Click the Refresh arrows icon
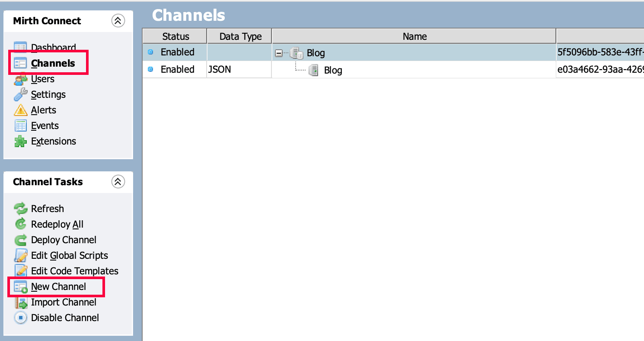Image resolution: width=644 pixels, height=341 pixels. [x=20, y=209]
